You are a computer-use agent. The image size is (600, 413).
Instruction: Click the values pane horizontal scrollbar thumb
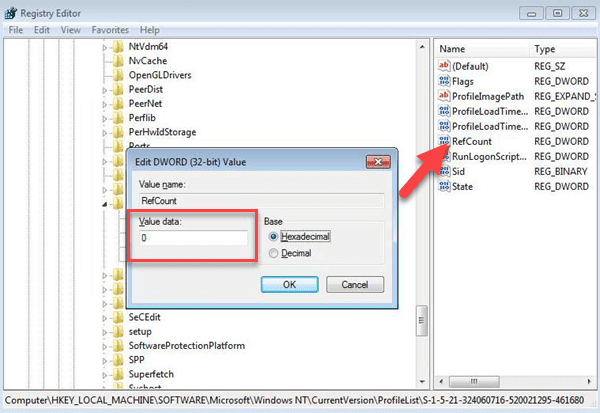pos(474,381)
